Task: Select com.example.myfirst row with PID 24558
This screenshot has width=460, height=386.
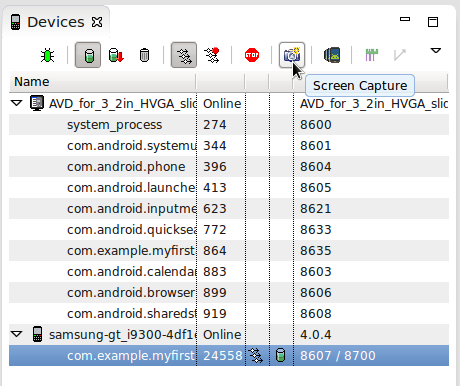Action: [x=229, y=356]
